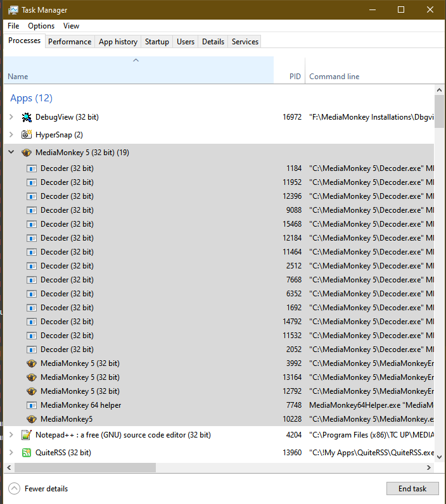Click Fewer details toggle

coord(39,489)
